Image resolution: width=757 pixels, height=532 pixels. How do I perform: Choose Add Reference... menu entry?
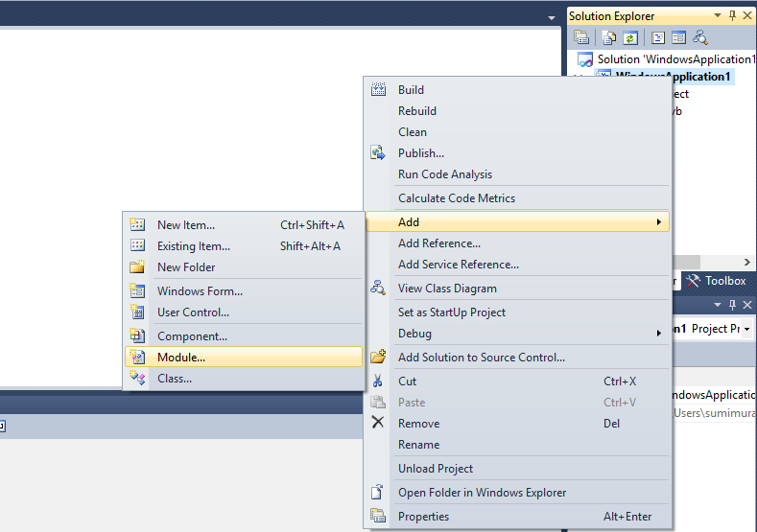tap(517, 243)
